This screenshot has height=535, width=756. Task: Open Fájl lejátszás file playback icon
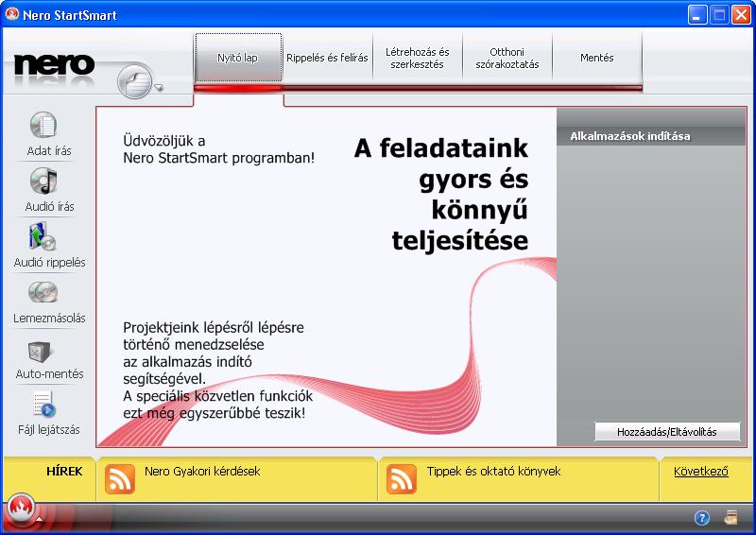tap(43, 405)
